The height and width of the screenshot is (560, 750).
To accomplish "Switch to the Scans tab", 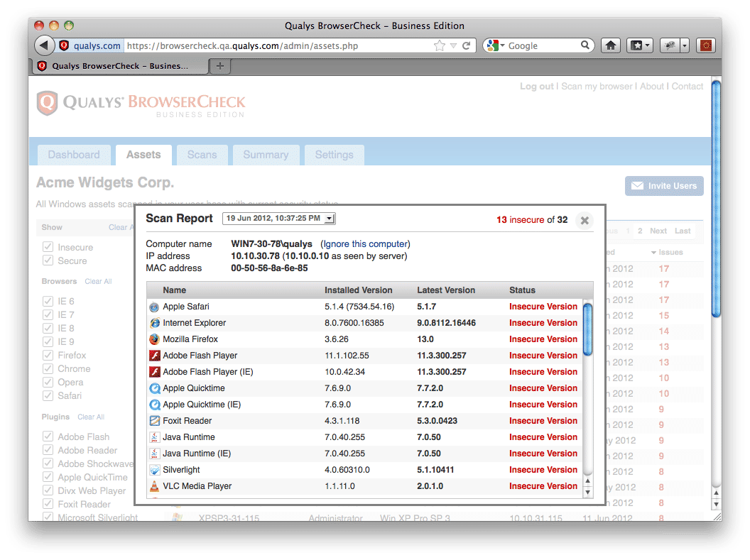I will tap(202, 155).
